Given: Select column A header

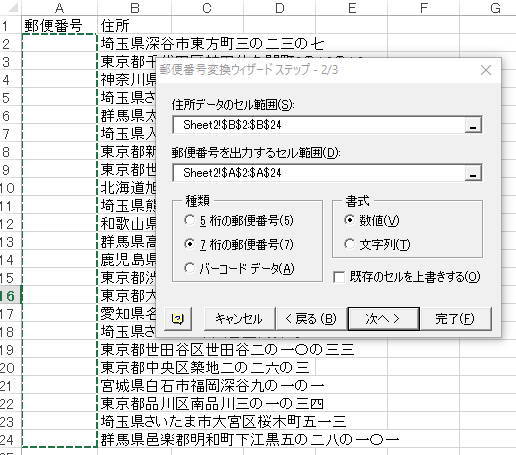Looking at the screenshot, I should [x=59, y=7].
